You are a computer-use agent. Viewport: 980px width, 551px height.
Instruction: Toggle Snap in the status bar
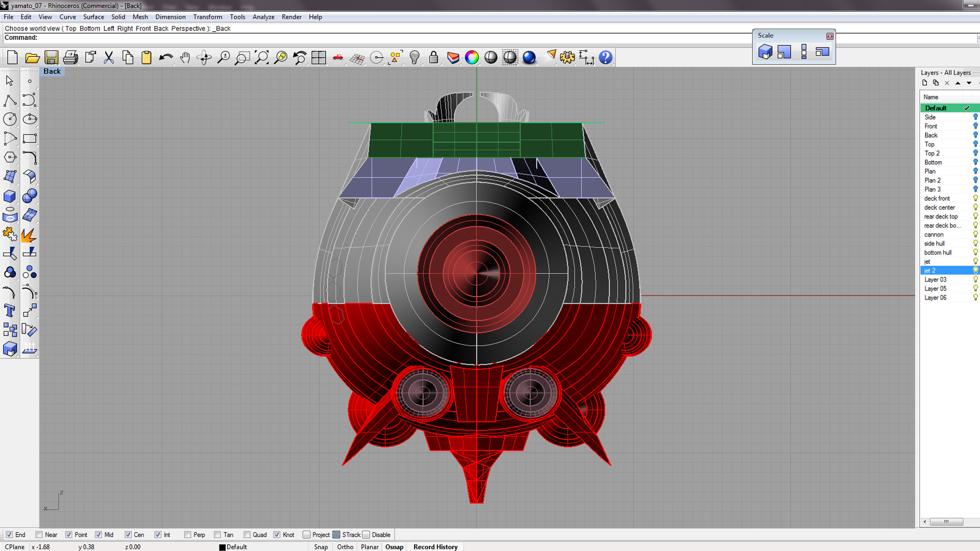(321, 547)
